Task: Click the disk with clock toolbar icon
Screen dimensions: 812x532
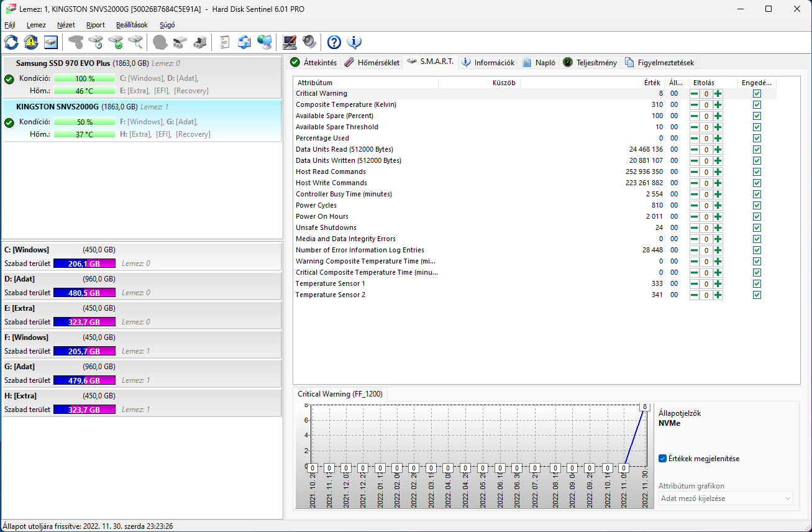Action: coord(96,42)
